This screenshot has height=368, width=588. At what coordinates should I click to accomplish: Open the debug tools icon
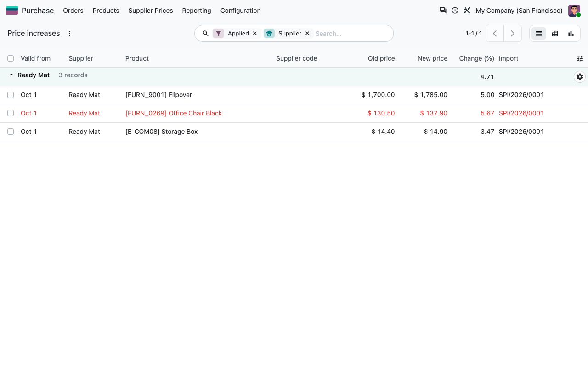click(x=467, y=10)
